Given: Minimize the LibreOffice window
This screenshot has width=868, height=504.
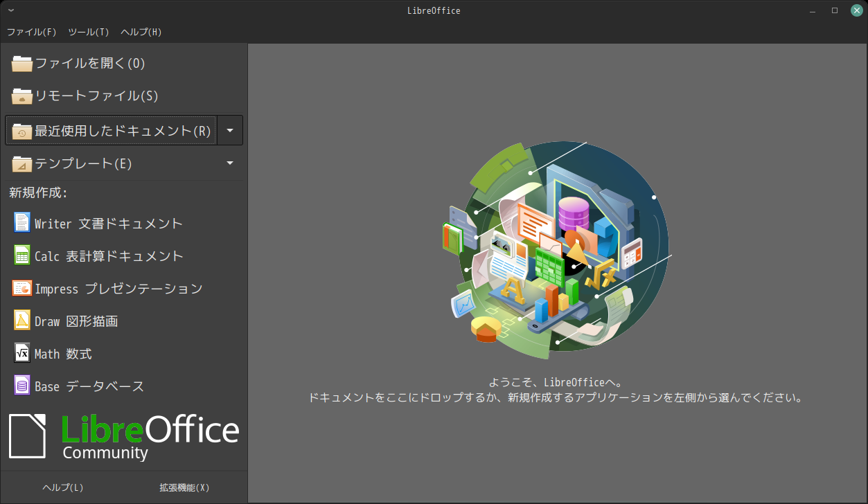Looking at the screenshot, I should point(814,10).
